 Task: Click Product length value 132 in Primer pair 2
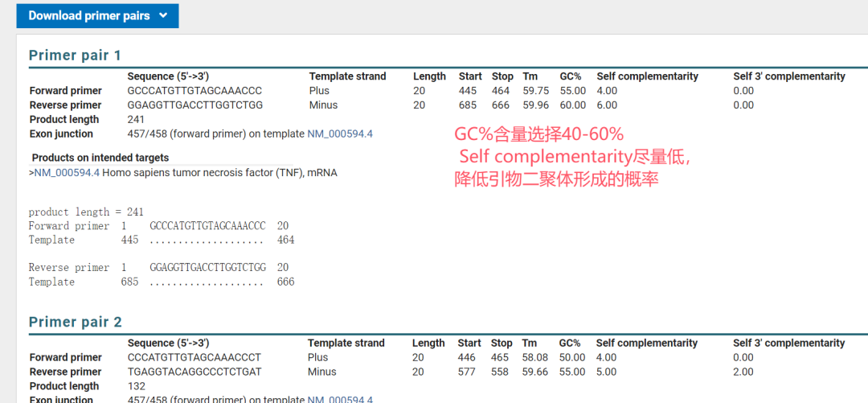pyautogui.click(x=137, y=386)
